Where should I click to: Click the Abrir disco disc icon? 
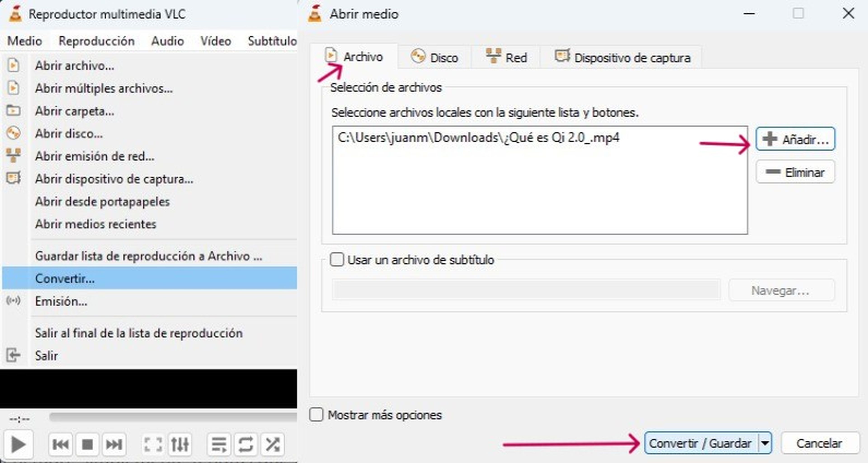(13, 133)
